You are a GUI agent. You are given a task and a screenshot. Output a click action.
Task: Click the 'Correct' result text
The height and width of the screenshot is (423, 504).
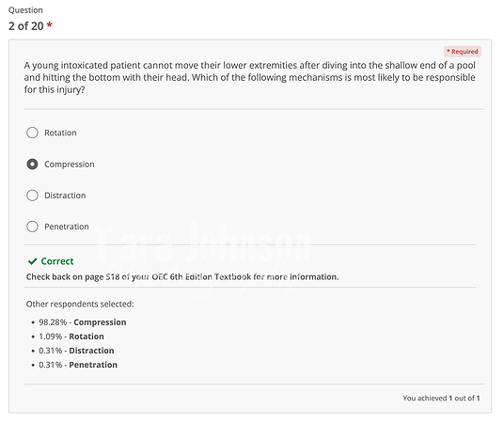[x=57, y=261]
